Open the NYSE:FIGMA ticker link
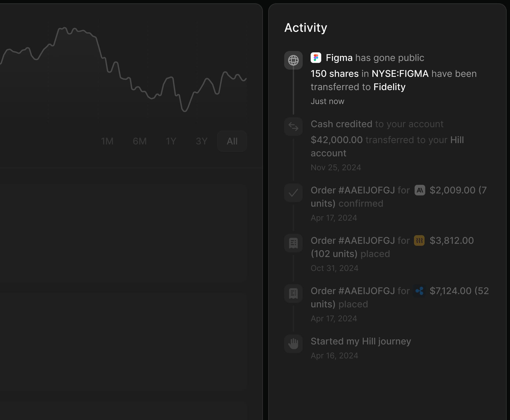Viewport: 510px width, 420px height. [400, 74]
